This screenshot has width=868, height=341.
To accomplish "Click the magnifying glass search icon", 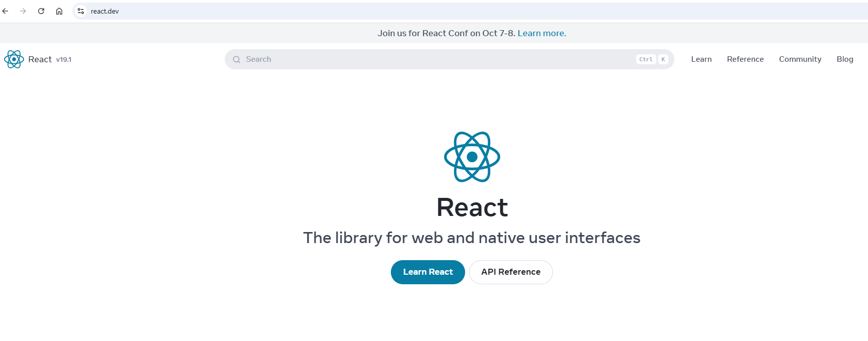I will click(237, 59).
